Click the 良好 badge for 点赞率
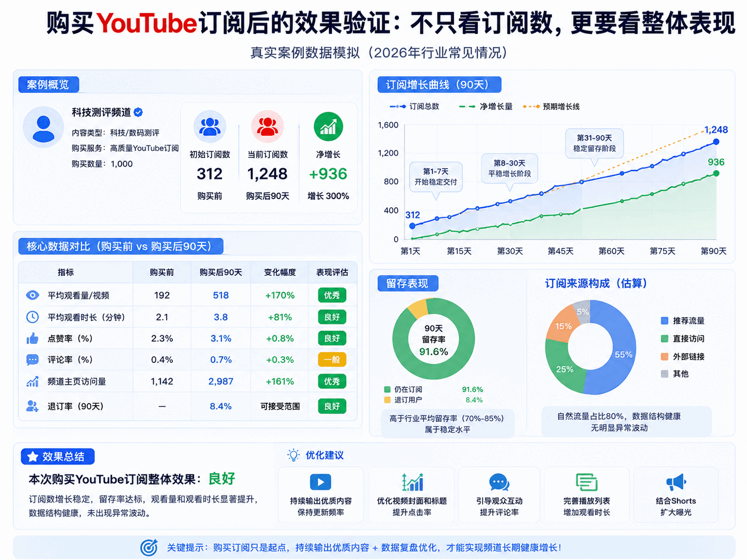Viewport: 747px width, 560px height. click(332, 338)
